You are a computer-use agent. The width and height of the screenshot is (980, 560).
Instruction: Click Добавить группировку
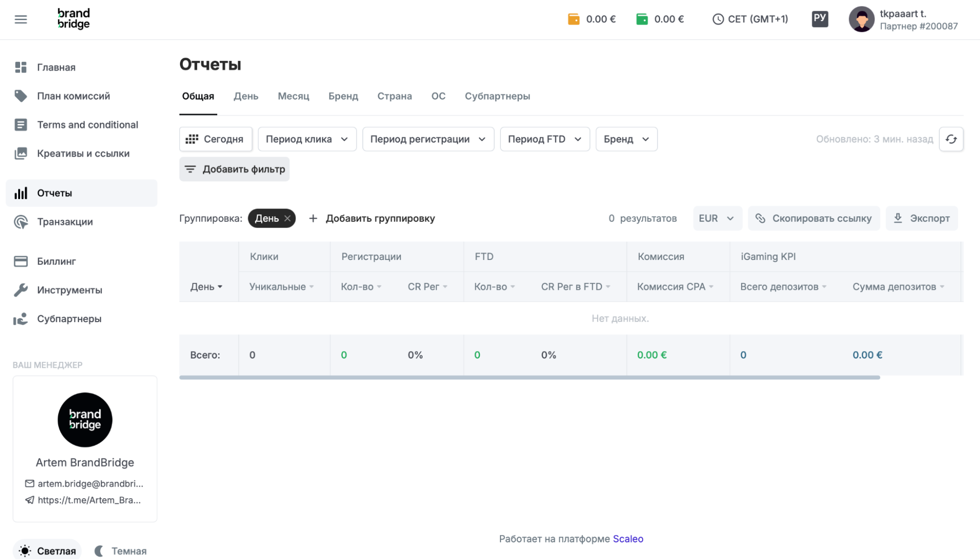pyautogui.click(x=372, y=218)
